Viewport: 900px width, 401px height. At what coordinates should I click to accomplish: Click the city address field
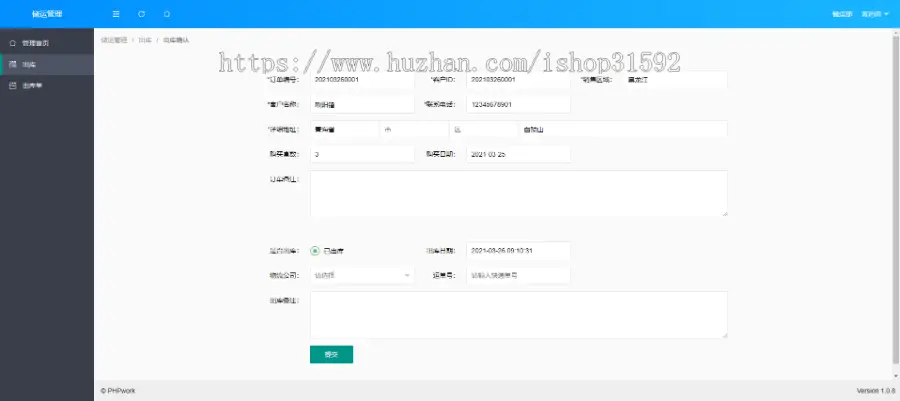414,130
